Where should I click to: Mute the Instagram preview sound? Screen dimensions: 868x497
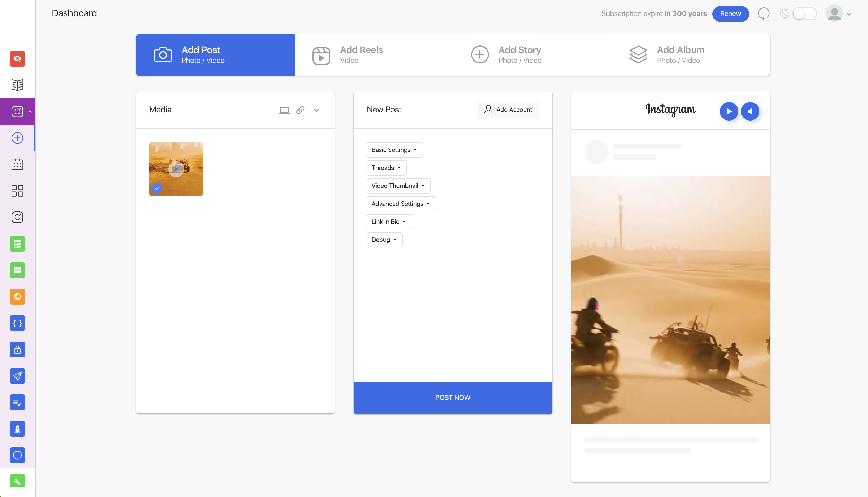pyautogui.click(x=750, y=111)
